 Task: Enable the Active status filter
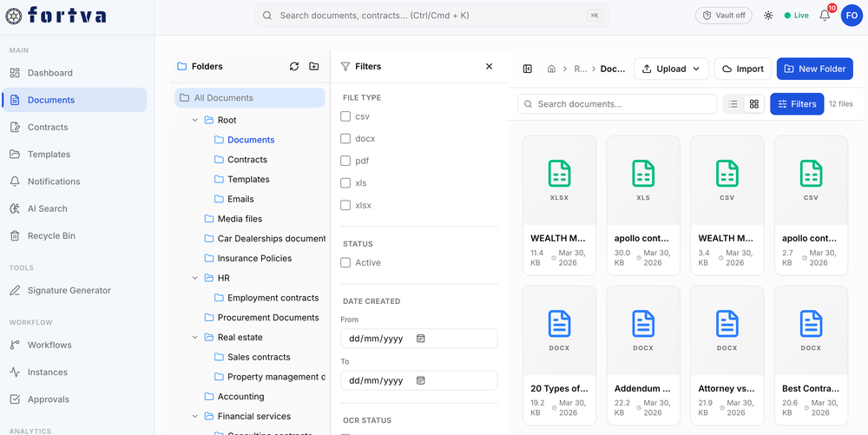[345, 262]
